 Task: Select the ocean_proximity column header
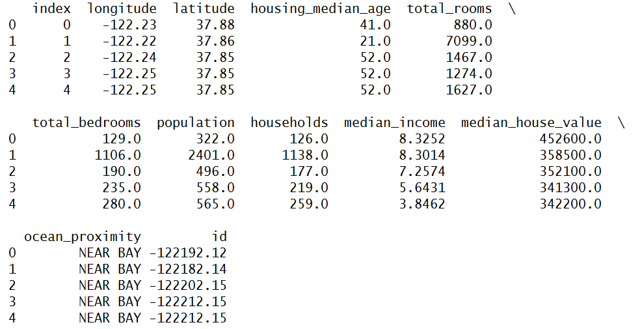(83, 236)
